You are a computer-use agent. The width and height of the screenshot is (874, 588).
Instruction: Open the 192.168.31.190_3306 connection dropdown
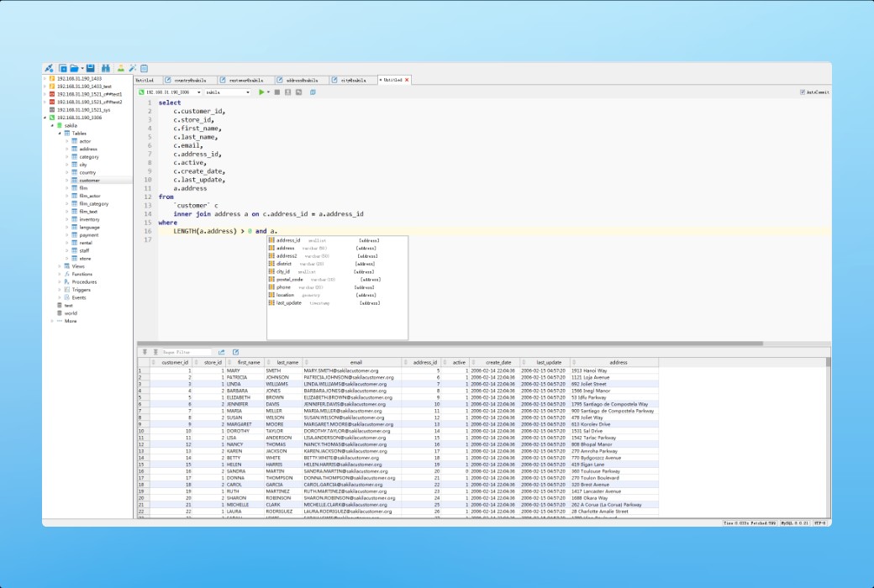198,92
